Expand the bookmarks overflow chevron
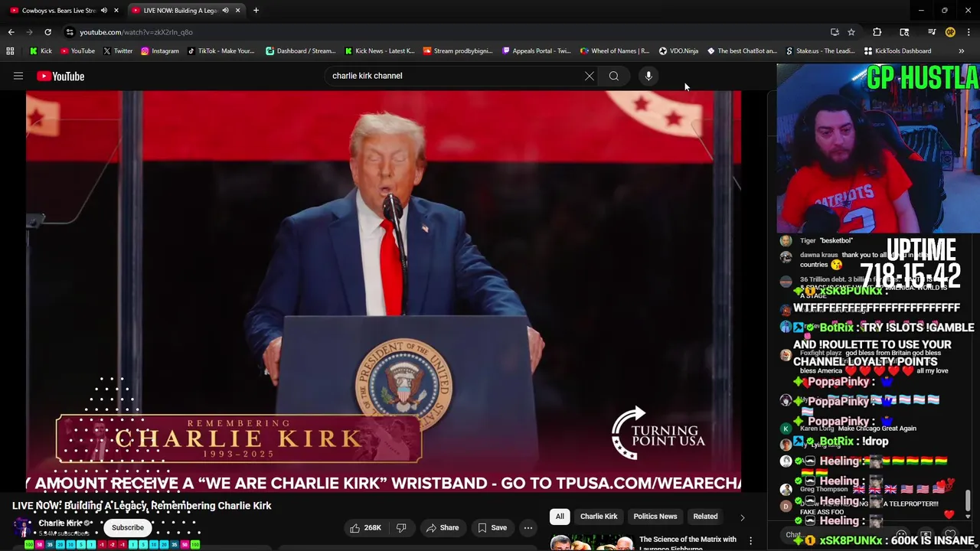The image size is (980, 551). [962, 51]
